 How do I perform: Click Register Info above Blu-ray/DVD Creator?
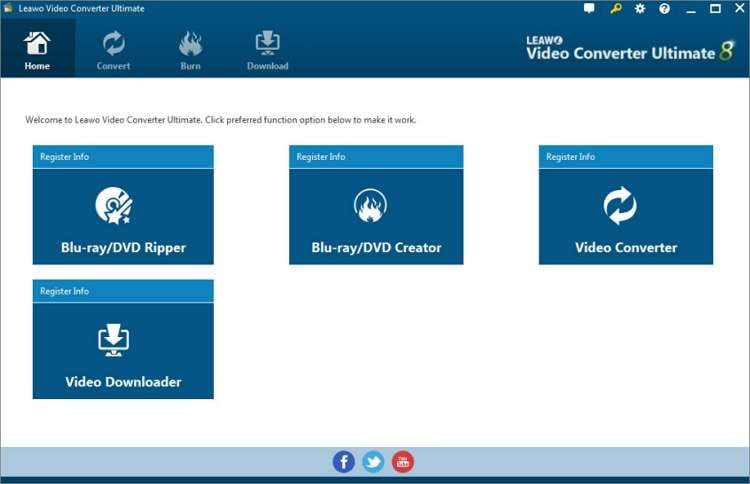coord(321,157)
